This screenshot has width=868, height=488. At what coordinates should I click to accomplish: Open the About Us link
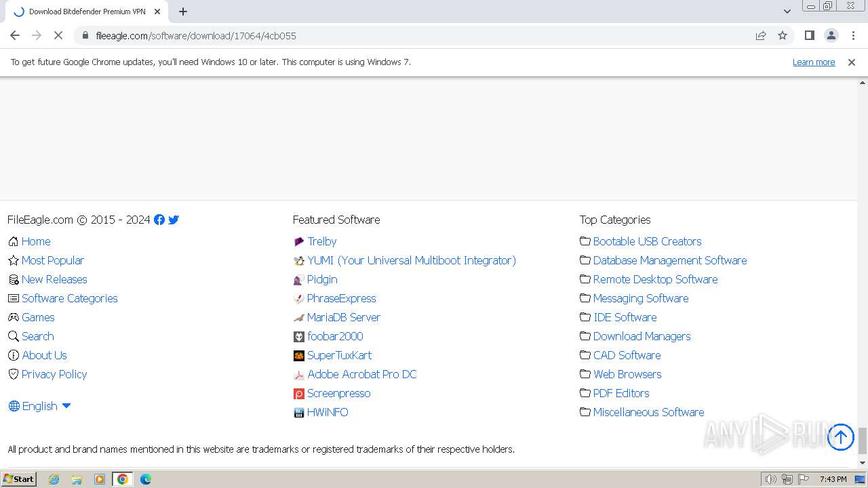44,355
